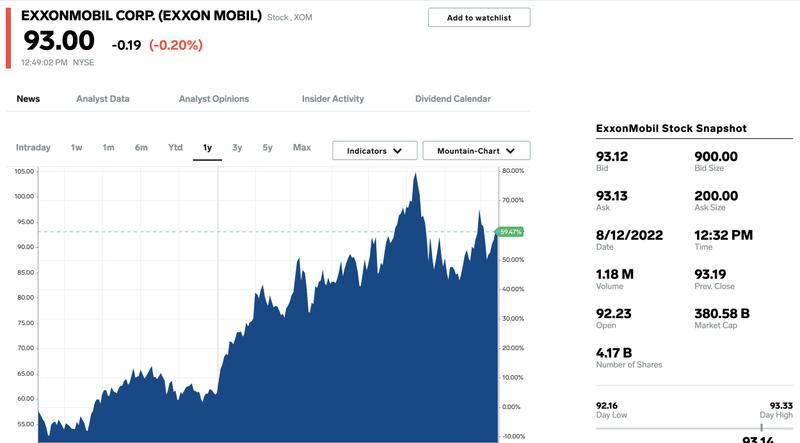The width and height of the screenshot is (800, 443).
Task: Click the chart's yearly peak above 100
Action: click(x=415, y=176)
